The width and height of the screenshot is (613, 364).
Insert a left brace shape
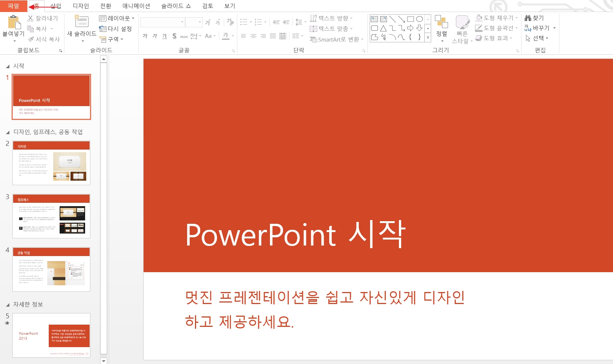click(410, 37)
